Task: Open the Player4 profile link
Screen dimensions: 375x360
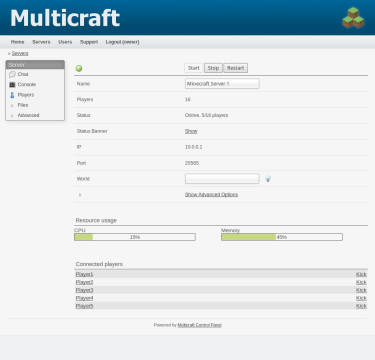Action: pyautogui.click(x=84, y=298)
